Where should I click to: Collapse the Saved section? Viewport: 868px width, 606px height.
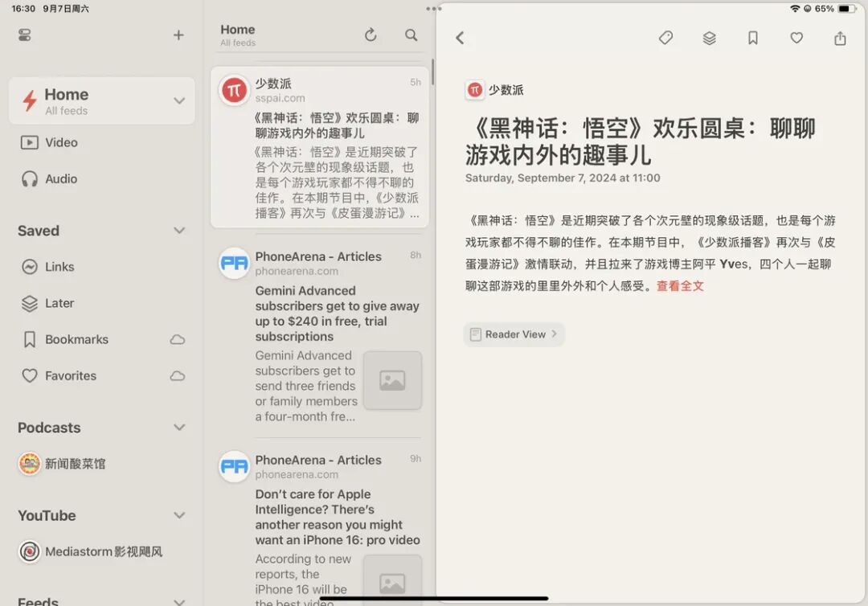(x=178, y=230)
